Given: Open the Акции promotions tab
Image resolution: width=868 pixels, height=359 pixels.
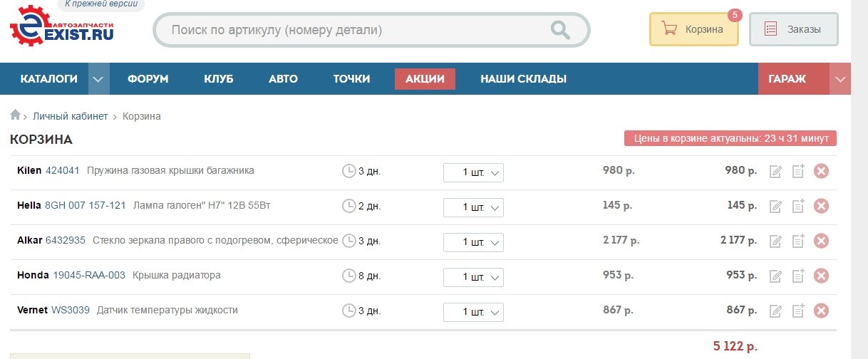Looking at the screenshot, I should (425, 79).
